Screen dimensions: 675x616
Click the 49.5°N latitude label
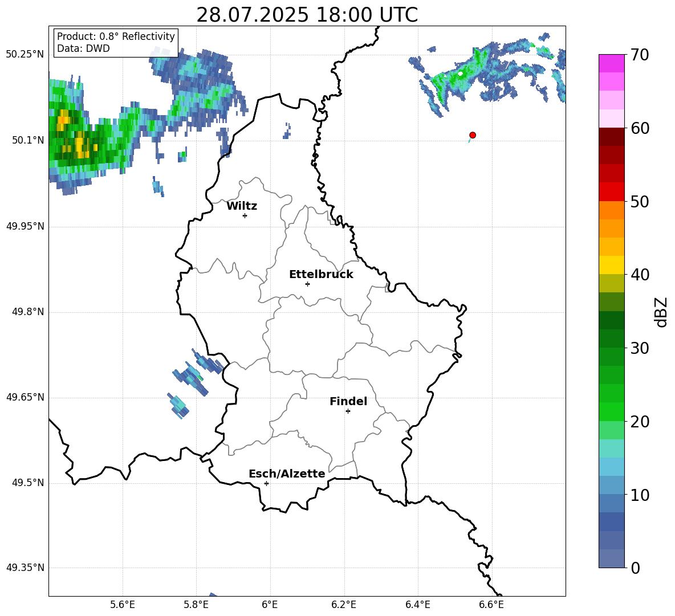point(27,483)
